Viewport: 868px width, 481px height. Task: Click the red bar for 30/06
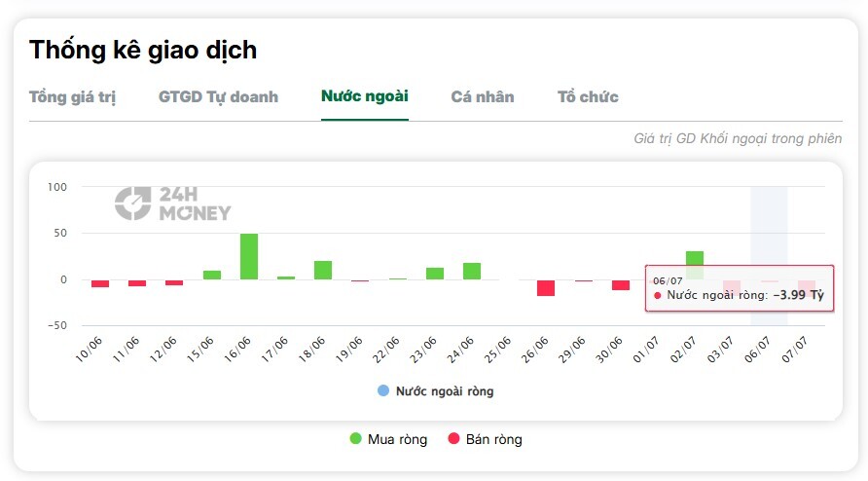click(621, 285)
